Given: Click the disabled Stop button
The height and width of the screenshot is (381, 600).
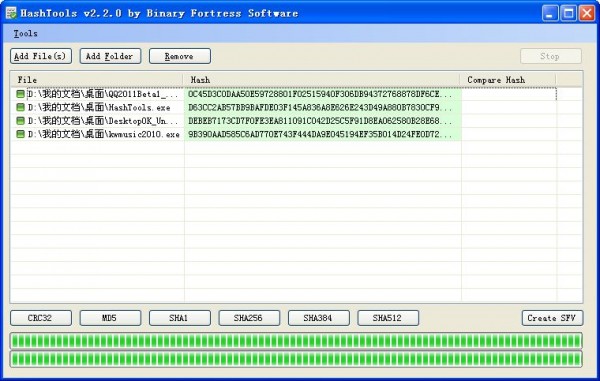Looking at the screenshot, I should point(551,56).
